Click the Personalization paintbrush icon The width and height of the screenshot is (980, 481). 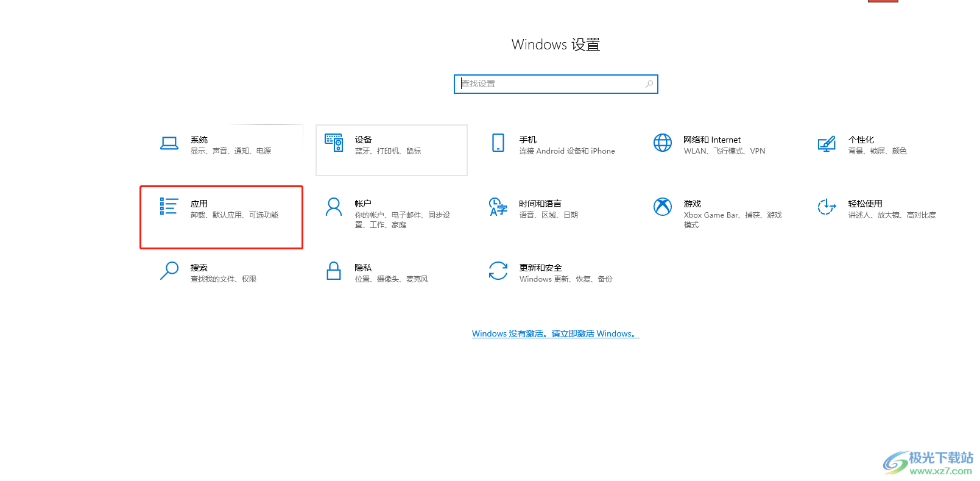827,144
